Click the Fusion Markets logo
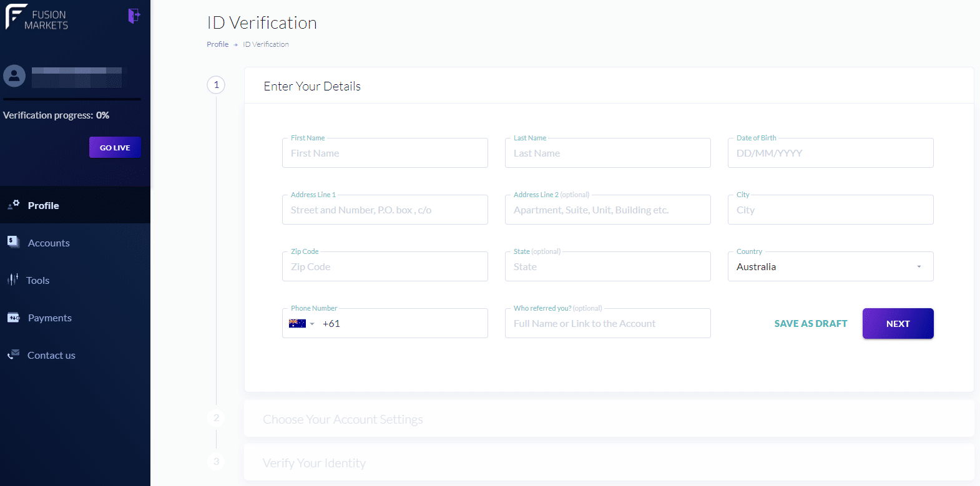The width and height of the screenshot is (980, 486). pyautogui.click(x=37, y=17)
